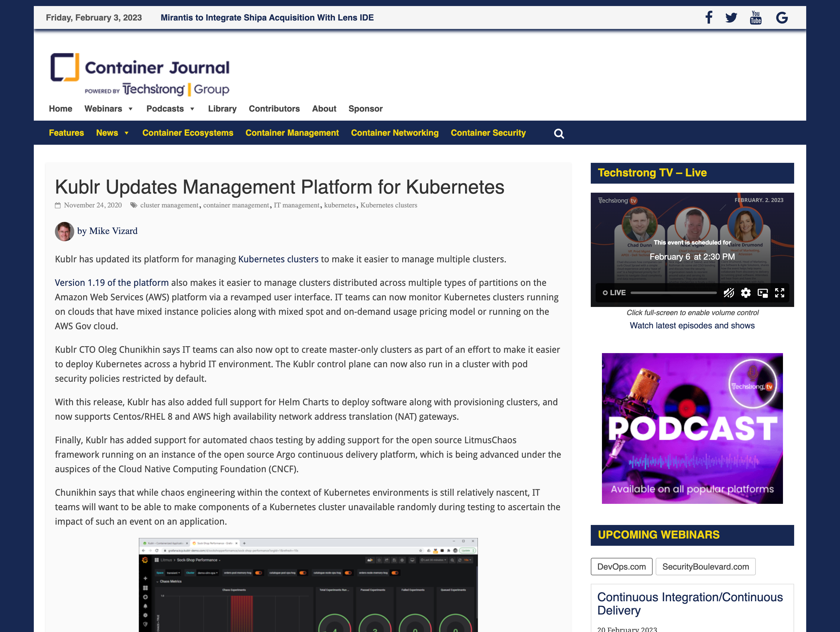Viewport: 840px width, 632px height.
Task: Click the Podcast promo banner
Action: pos(692,428)
